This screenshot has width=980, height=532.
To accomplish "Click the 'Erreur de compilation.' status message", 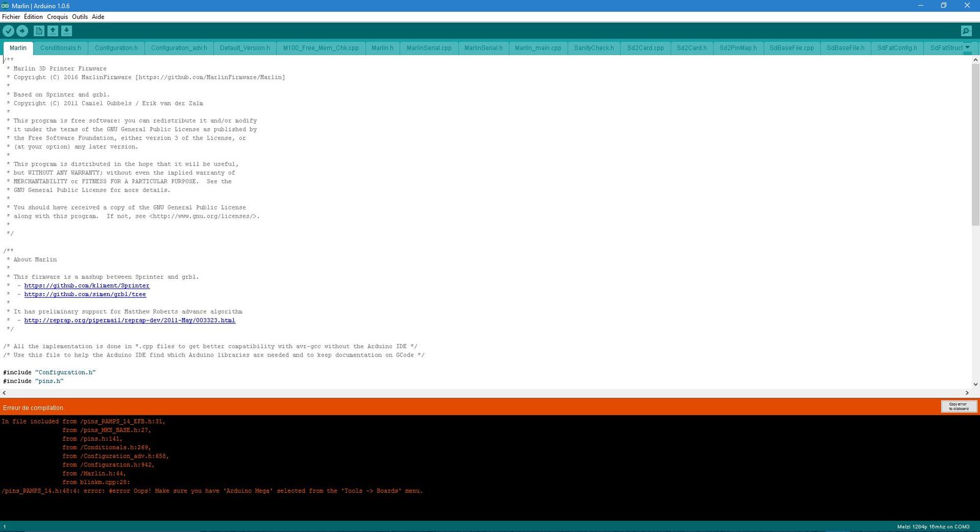I will pyautogui.click(x=34, y=408).
